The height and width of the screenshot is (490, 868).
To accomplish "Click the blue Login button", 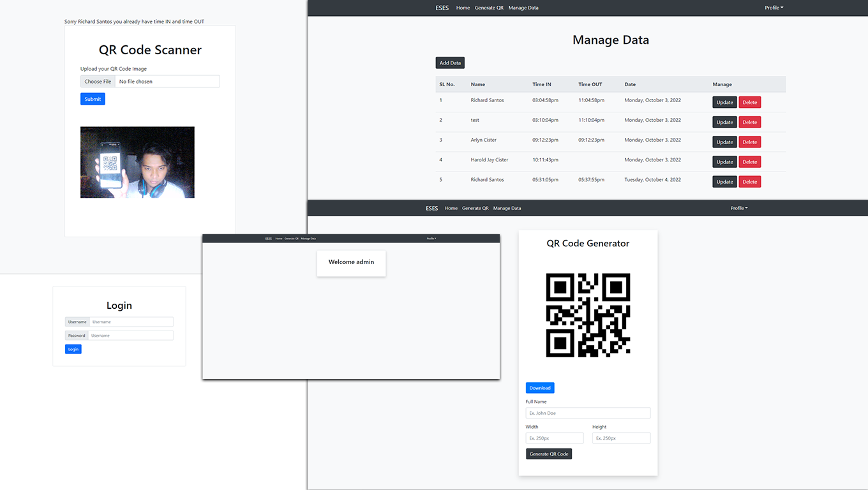I will 73,349.
